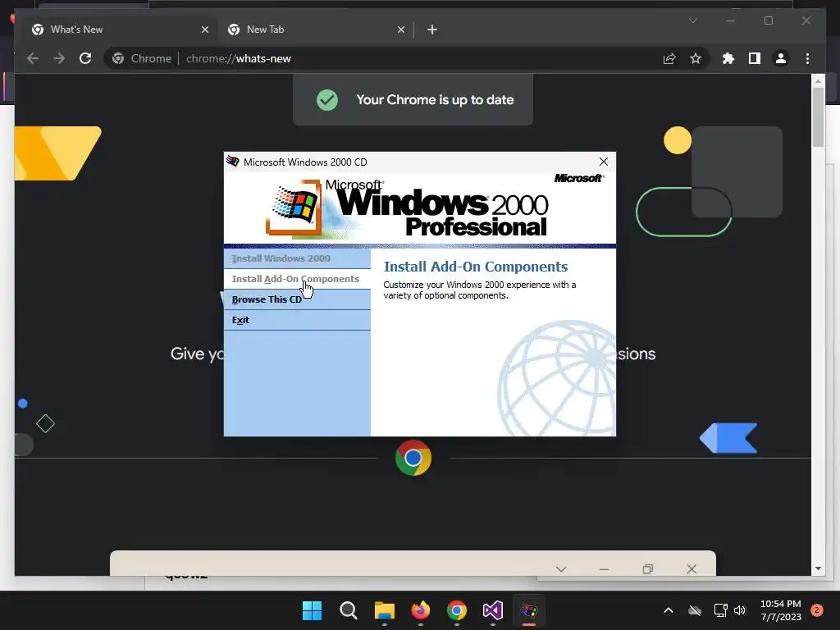Close the bottom beige window

pyautogui.click(x=692, y=569)
